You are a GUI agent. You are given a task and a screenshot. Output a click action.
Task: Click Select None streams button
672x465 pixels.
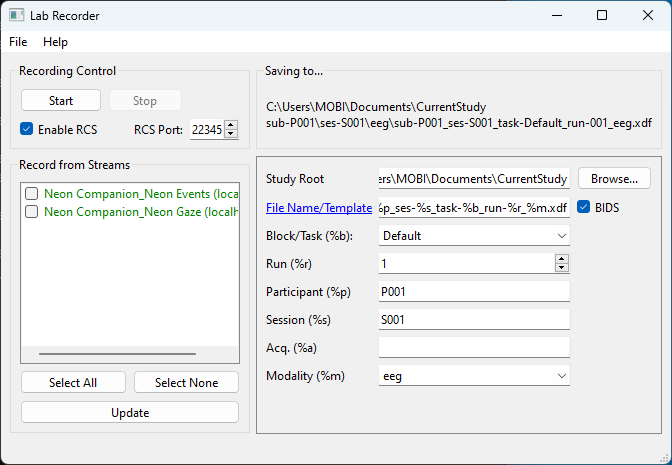pos(186,382)
